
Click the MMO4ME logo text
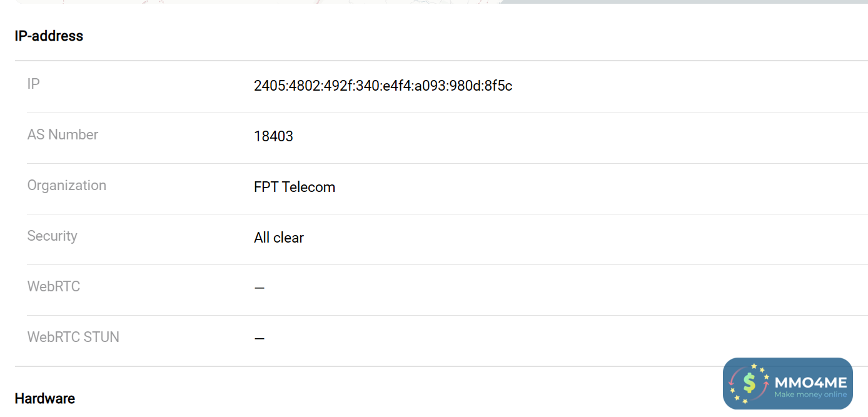tap(810, 382)
